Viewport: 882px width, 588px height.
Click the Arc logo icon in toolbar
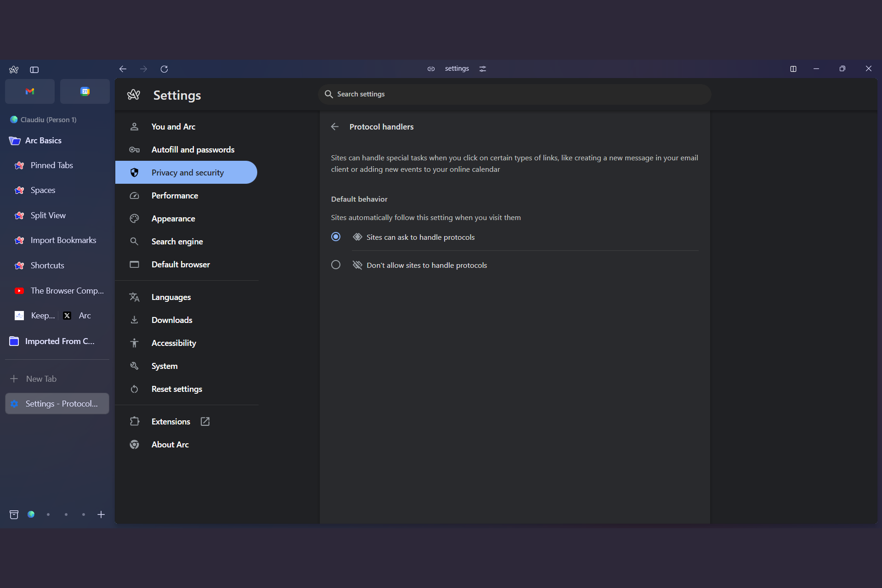[x=14, y=69]
